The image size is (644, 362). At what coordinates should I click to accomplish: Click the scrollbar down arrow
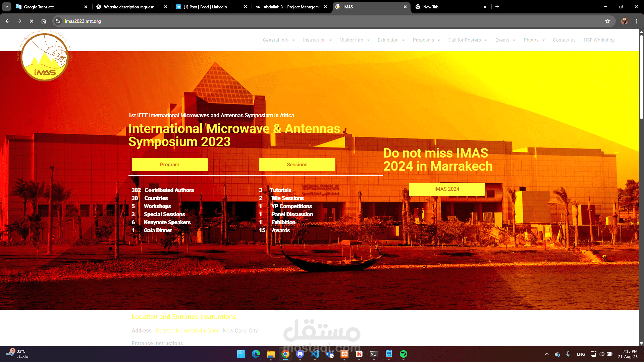click(641, 343)
